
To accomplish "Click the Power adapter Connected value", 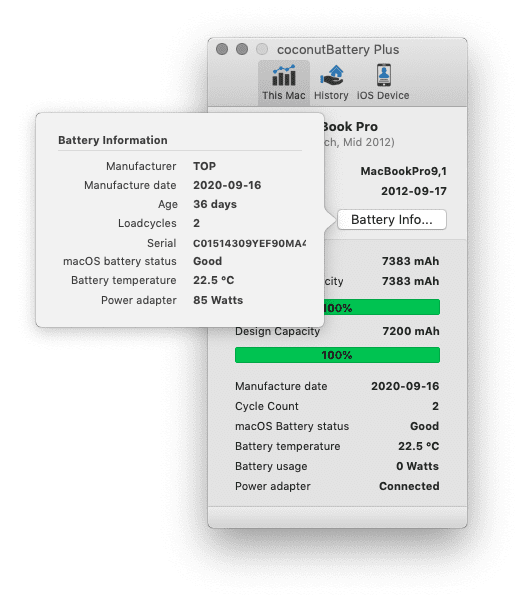I will [409, 486].
